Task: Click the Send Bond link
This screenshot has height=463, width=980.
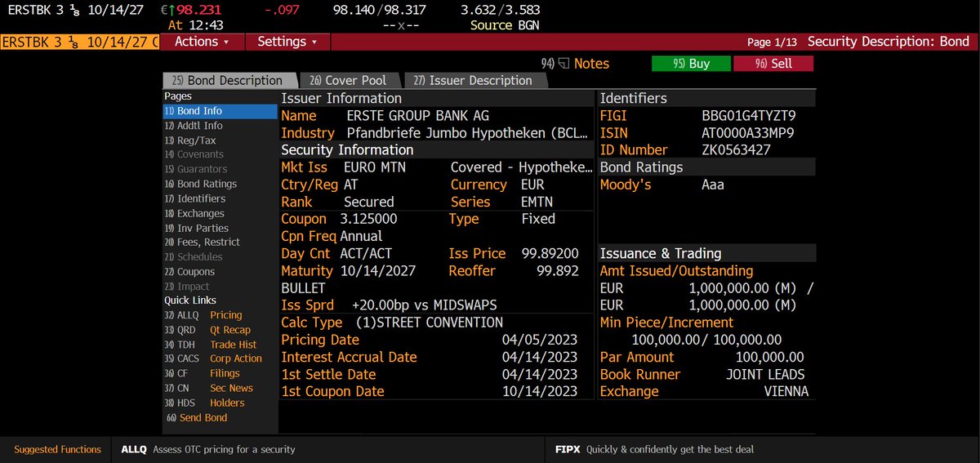Action: [197, 417]
